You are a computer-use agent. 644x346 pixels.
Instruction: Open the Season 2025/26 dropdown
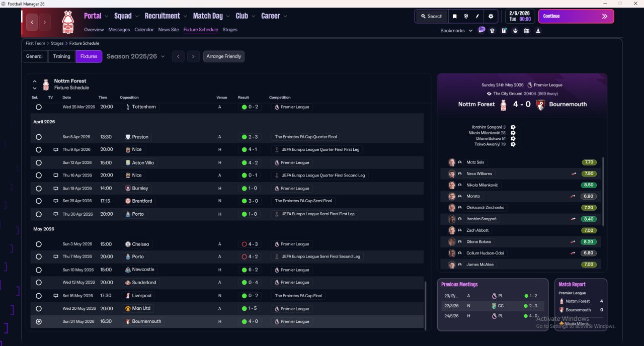click(x=136, y=56)
